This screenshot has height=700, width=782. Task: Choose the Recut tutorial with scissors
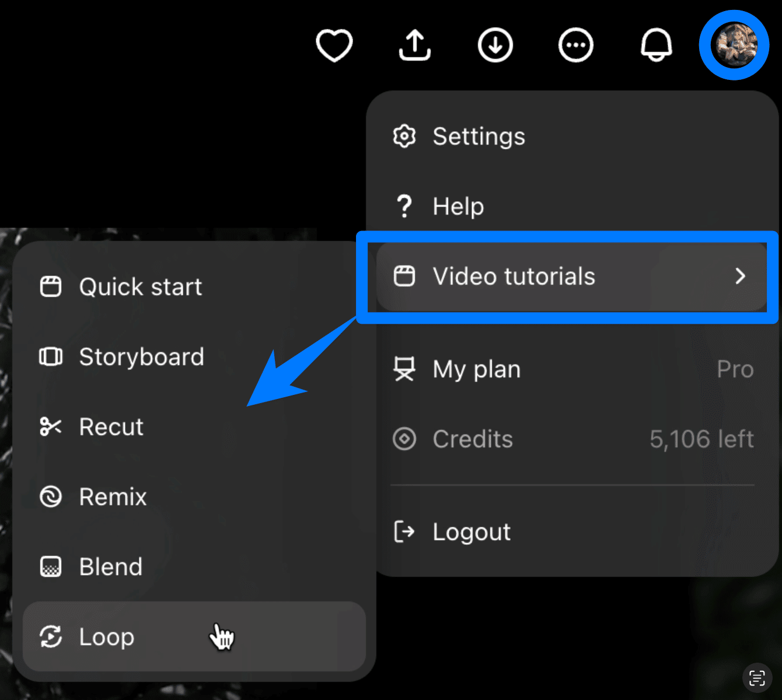click(111, 427)
